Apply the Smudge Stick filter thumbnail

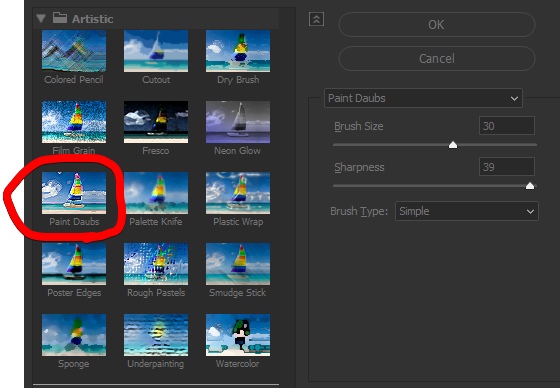point(238,264)
